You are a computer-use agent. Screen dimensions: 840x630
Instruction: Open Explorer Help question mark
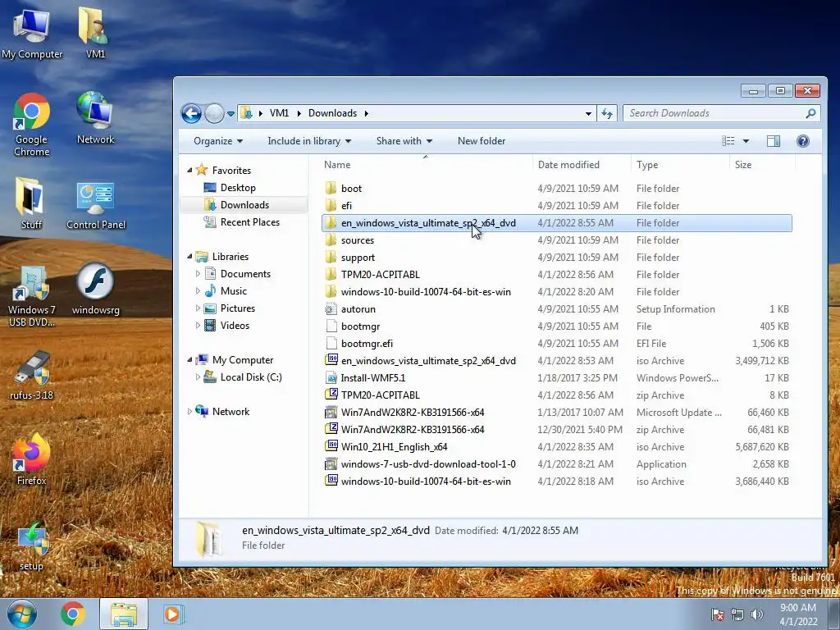[802, 141]
